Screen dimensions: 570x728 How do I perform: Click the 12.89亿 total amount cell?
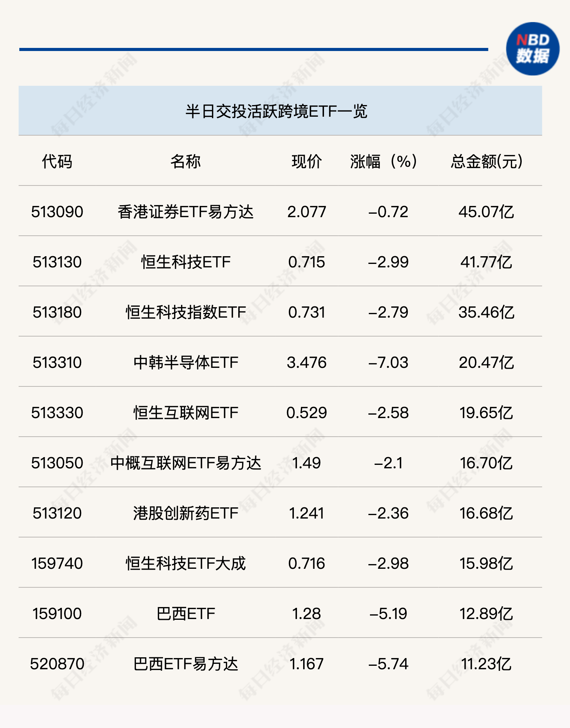(x=486, y=614)
